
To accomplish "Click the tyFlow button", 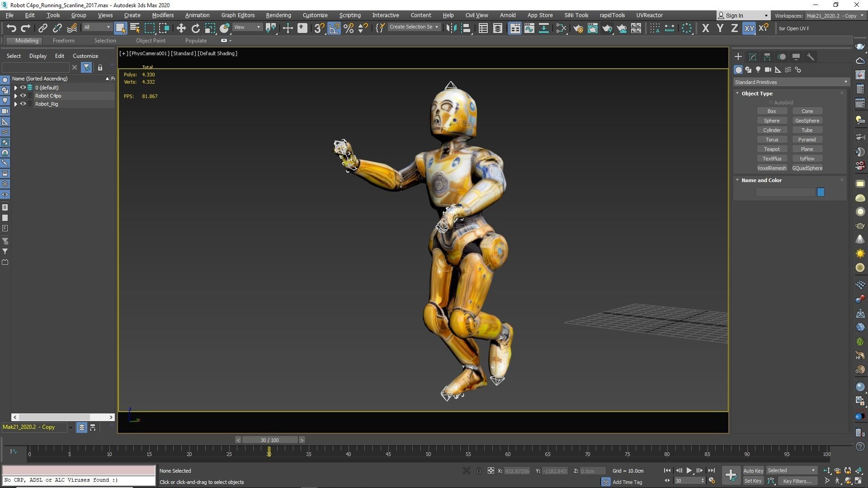I will tap(807, 159).
